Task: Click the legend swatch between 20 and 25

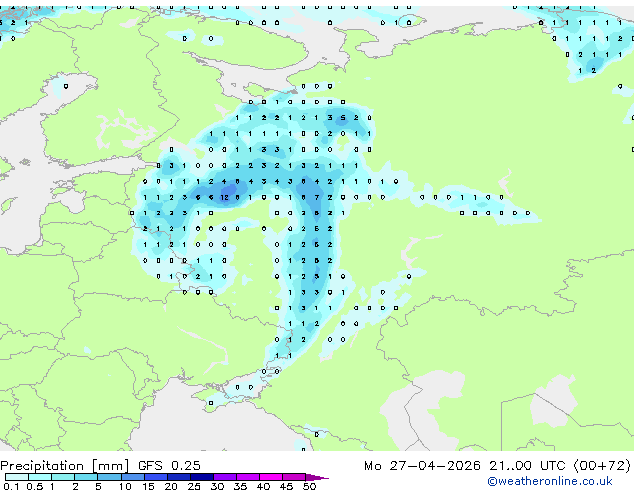Action: click(x=179, y=477)
